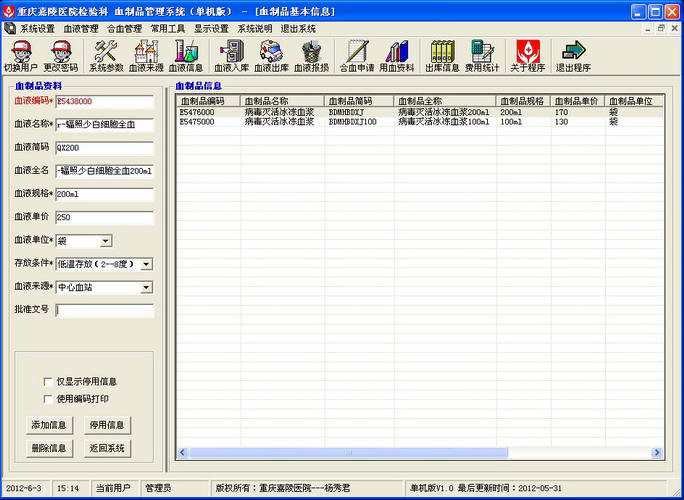Open the 系统设置 menu
Screen dimensions: 684x500
tap(38, 29)
